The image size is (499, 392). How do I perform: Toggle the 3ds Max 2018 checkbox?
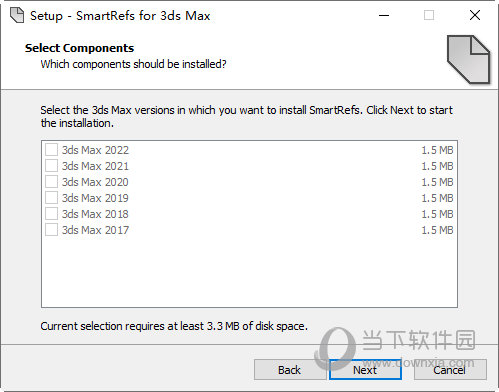51,214
